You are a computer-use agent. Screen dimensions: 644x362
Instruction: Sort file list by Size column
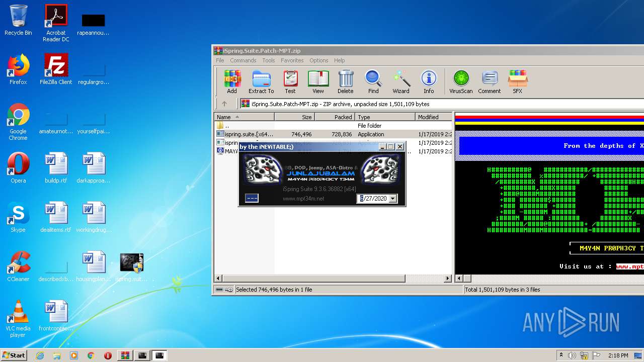point(295,117)
